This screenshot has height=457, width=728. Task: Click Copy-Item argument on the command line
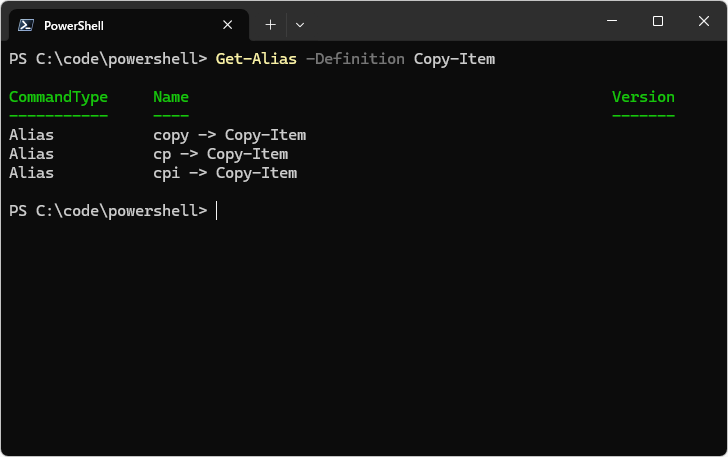click(x=454, y=59)
